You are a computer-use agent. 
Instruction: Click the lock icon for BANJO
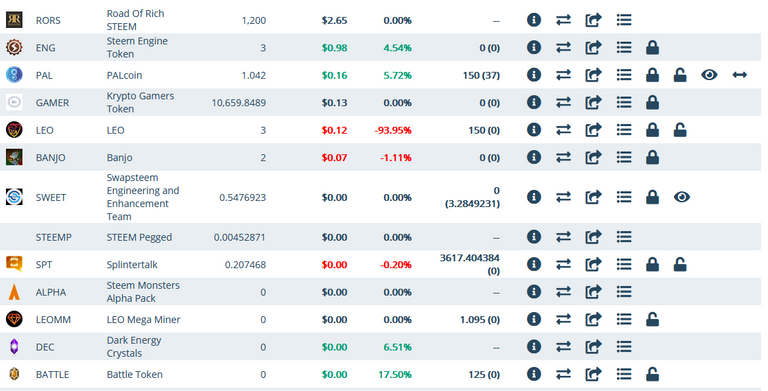pyautogui.click(x=652, y=157)
